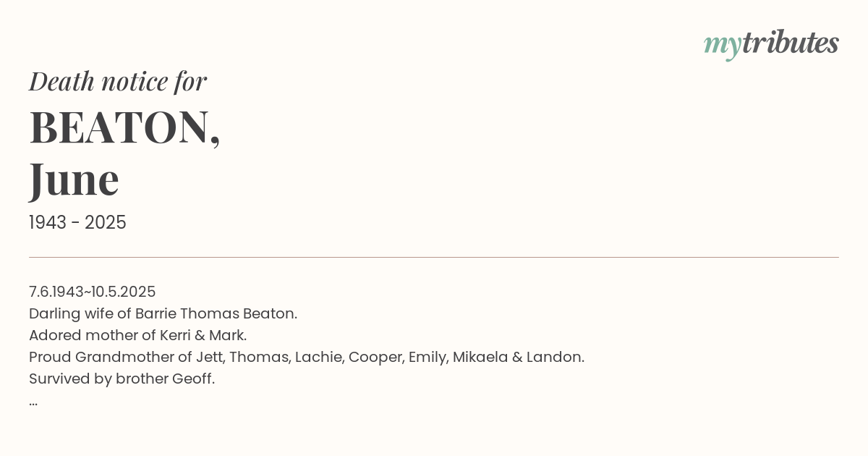Expand the truncated text ellipsis
The image size is (868, 456).
(x=33, y=402)
